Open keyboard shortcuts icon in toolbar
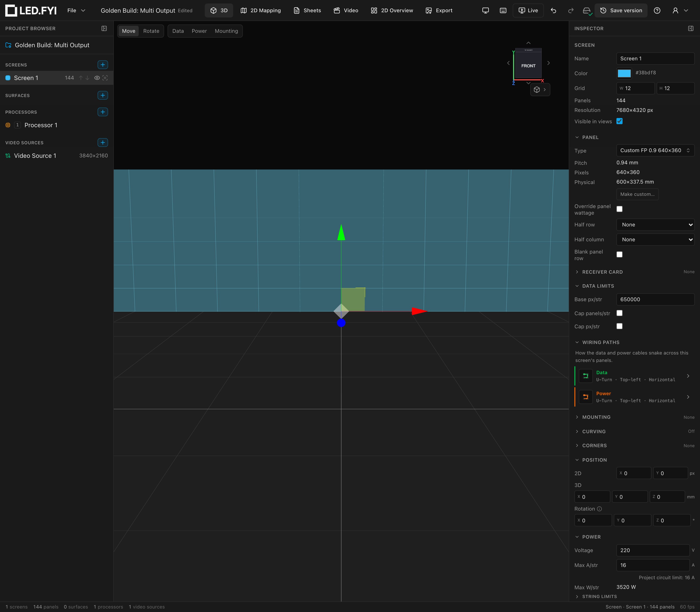The width and height of the screenshot is (700, 612). (503, 10)
